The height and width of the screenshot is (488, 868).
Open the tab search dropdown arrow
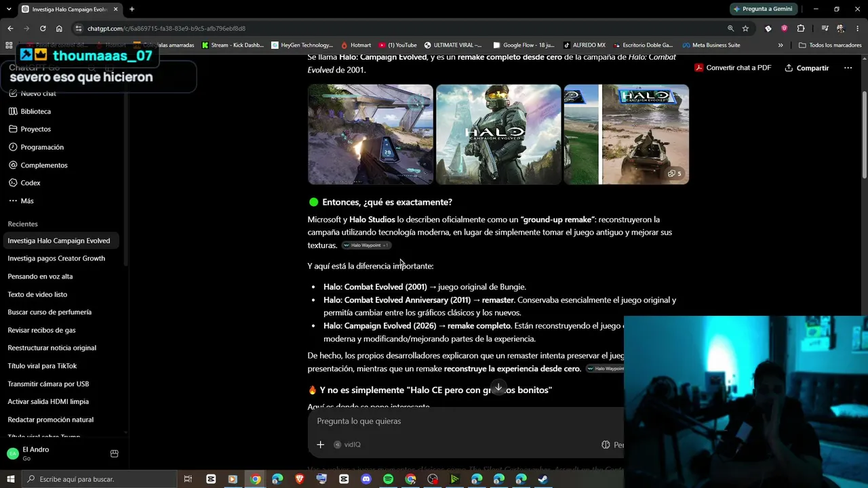click(x=8, y=9)
